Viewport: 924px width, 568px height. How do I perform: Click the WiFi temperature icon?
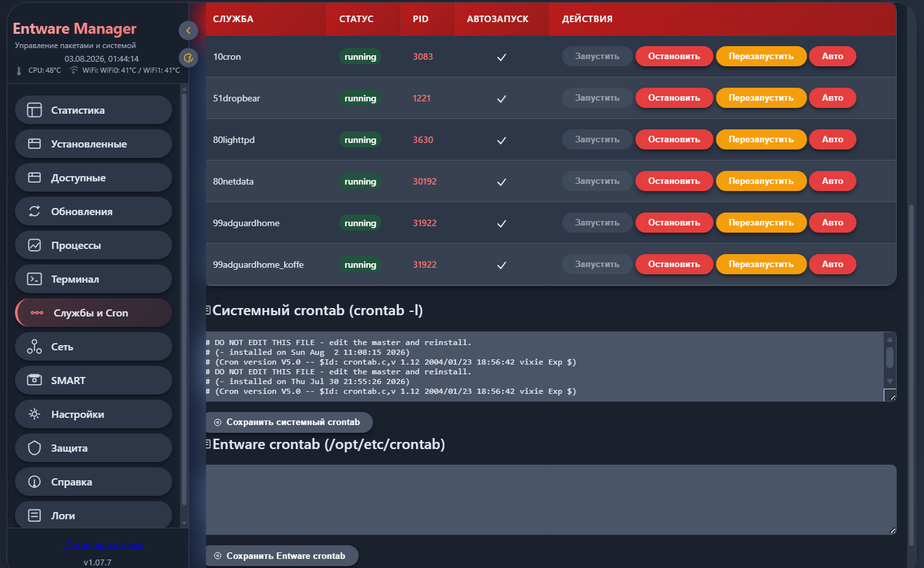pos(74,70)
